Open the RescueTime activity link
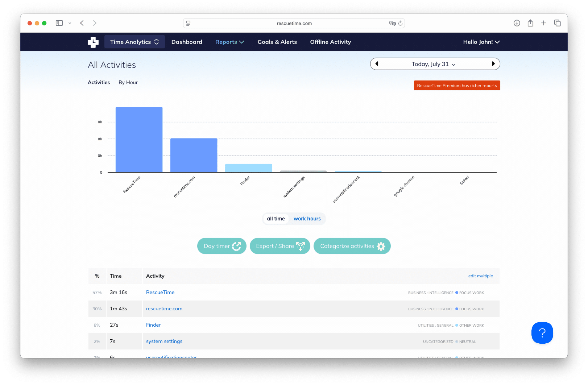Image resolution: width=588 pixels, height=385 pixels. pyautogui.click(x=160, y=292)
